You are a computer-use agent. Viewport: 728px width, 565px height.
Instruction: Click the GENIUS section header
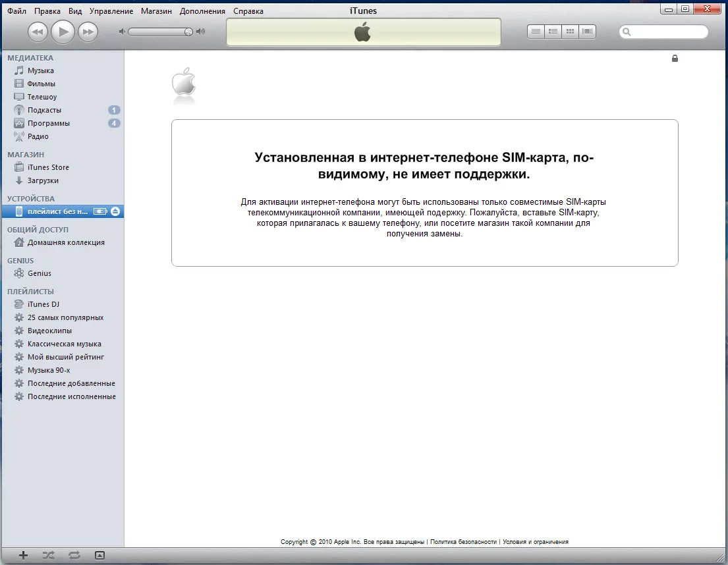pos(20,261)
